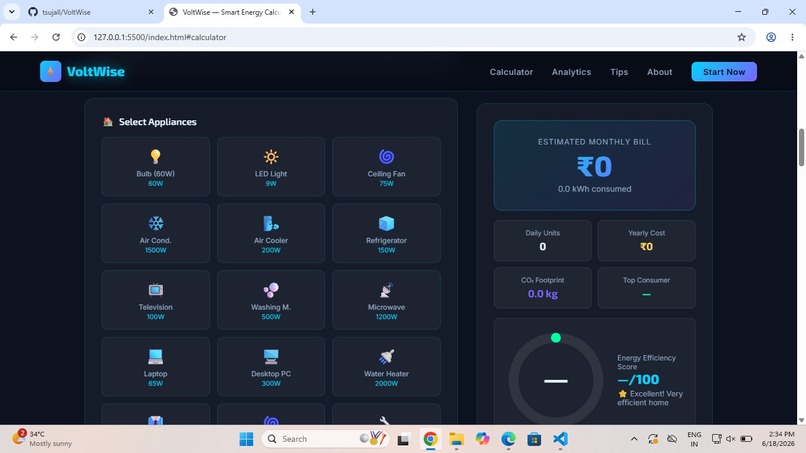Select the Refrigerator appliance card
This screenshot has width=806, height=453.
pos(386,233)
